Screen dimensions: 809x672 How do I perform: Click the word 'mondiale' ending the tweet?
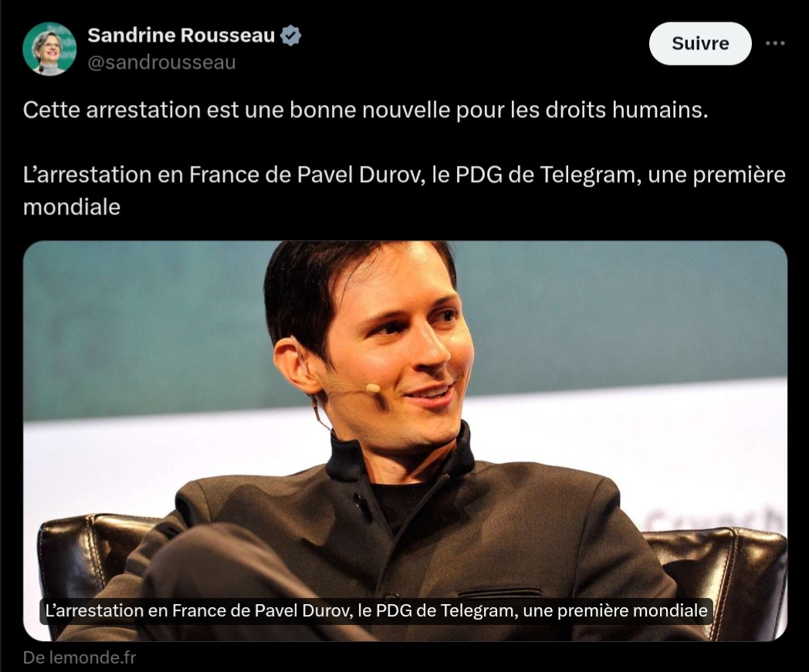click(x=72, y=208)
